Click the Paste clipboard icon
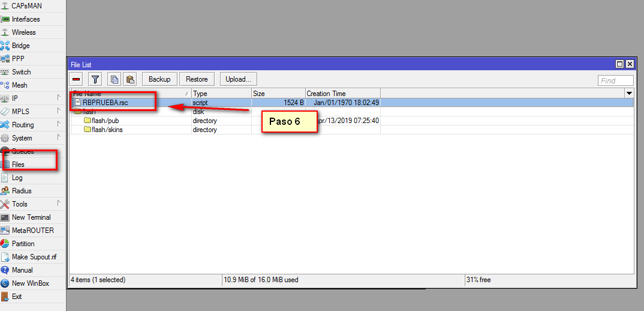Screen dimensions: 644x311 (x=130, y=79)
